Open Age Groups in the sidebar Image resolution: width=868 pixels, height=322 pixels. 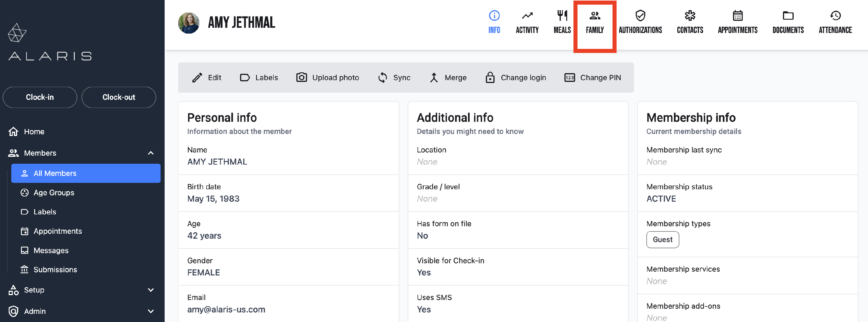coord(54,193)
